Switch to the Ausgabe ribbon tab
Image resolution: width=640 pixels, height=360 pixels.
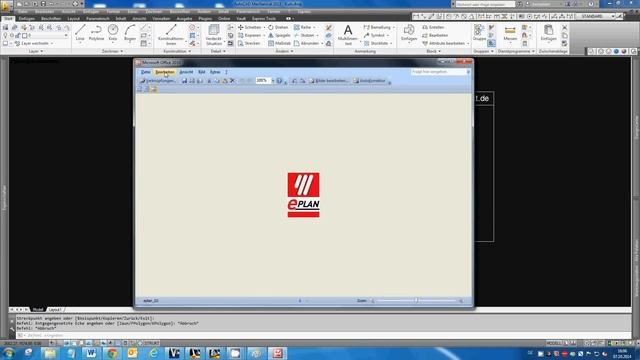[184, 18]
